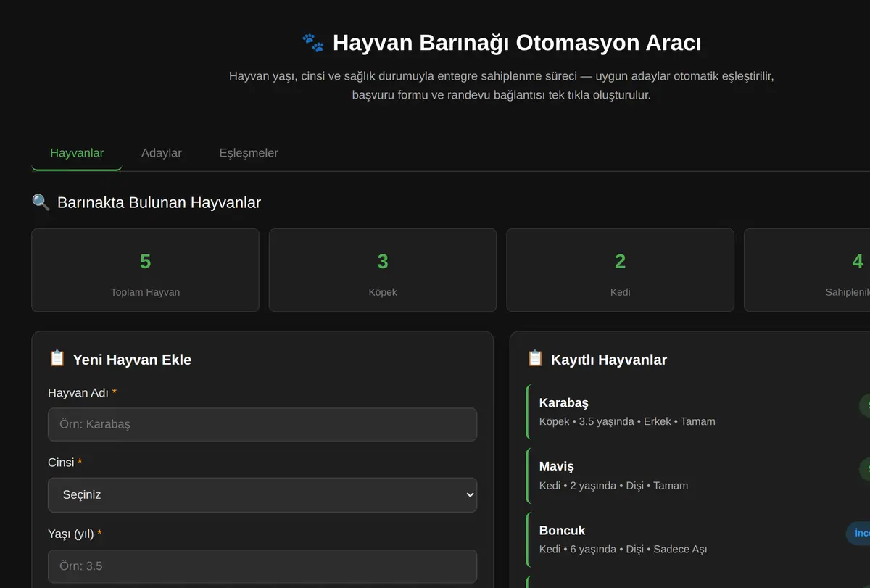Viewport: 870px width, 588px height.
Task: Click the number 2 in Kedi card
Action: pos(620,262)
